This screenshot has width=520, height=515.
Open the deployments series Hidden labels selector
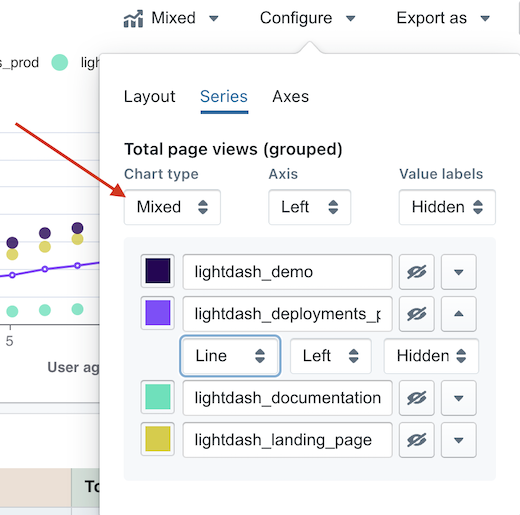tap(431, 356)
